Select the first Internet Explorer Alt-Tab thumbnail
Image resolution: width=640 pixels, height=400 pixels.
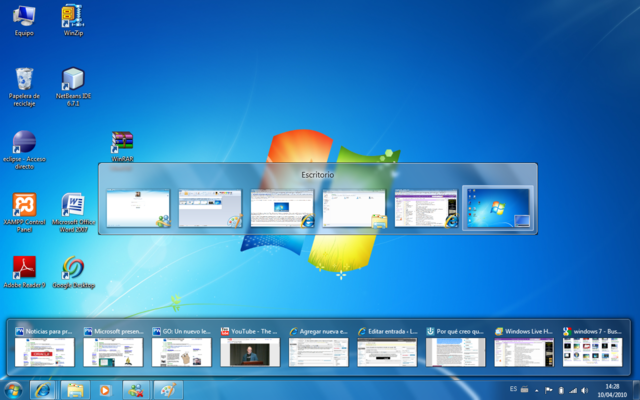[282, 208]
